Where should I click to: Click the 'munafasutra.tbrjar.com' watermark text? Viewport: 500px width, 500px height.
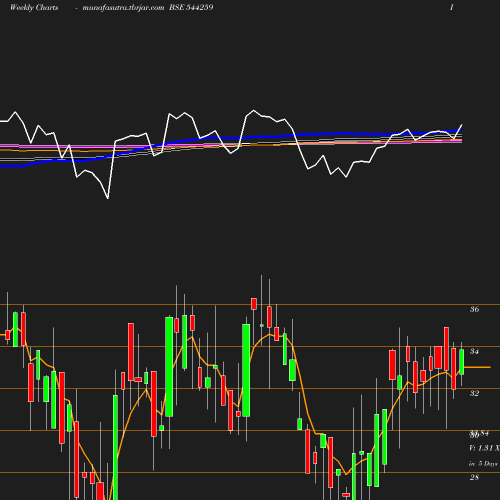123,7
